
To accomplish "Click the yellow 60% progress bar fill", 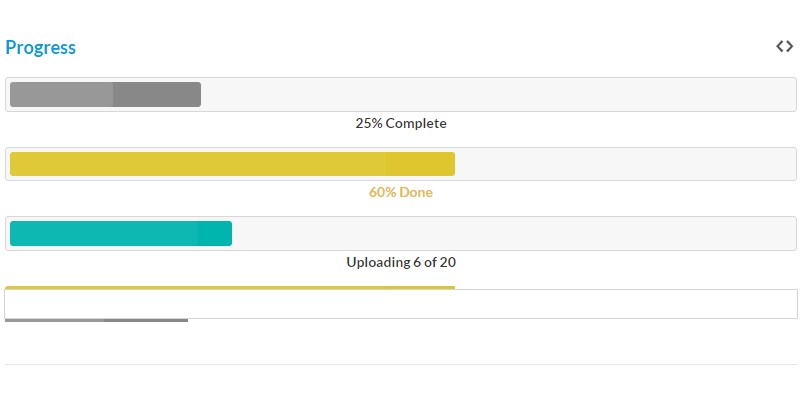I will click(x=232, y=164).
